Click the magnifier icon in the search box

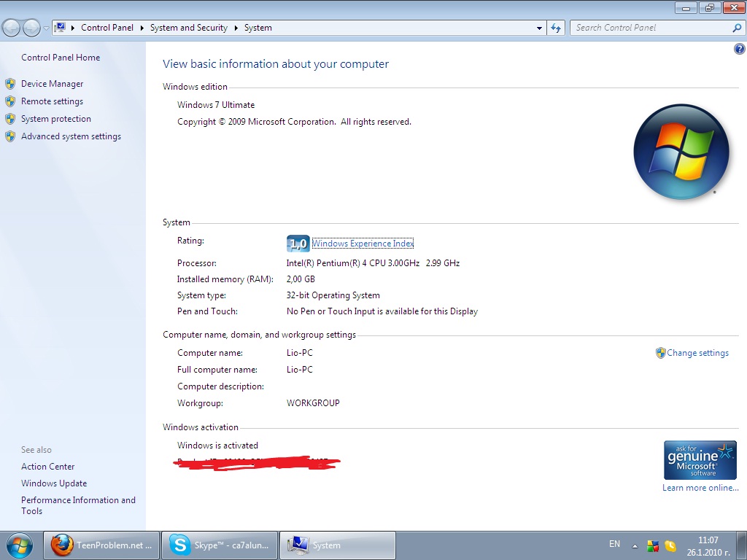(x=737, y=28)
